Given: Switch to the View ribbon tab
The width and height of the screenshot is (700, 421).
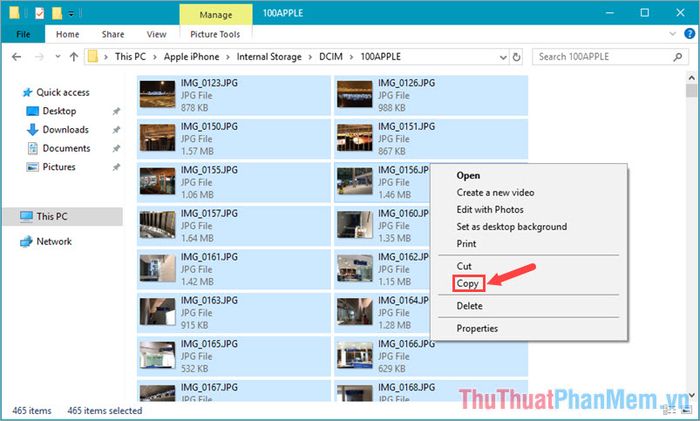Looking at the screenshot, I should coord(156,34).
